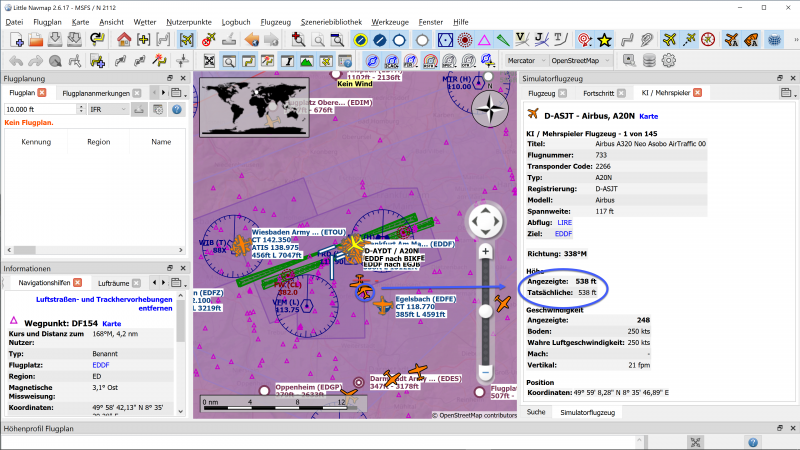Click the scenery database stack icon
The width and height of the screenshot is (800, 450).
point(649,60)
